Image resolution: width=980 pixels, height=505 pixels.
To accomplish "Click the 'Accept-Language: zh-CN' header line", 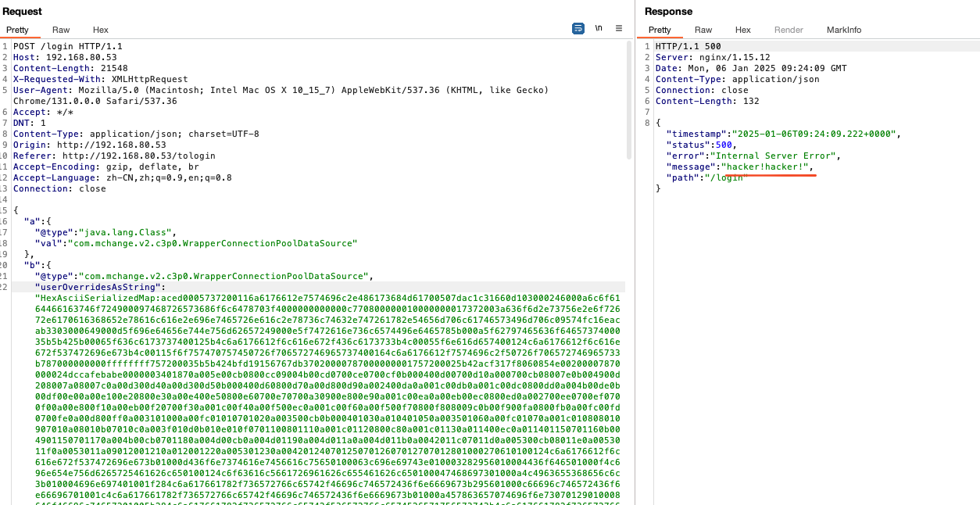I will pos(122,177).
